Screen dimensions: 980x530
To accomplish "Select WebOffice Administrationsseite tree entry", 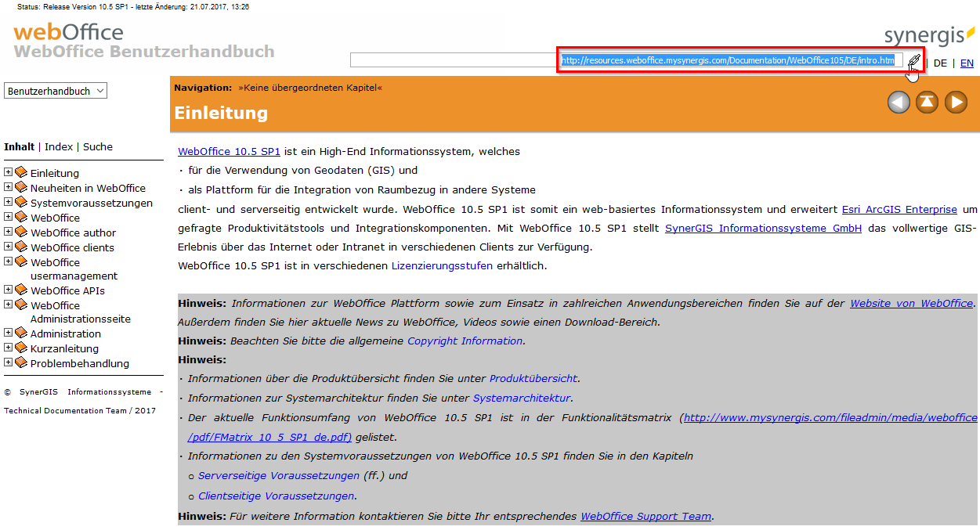I will coord(81,312).
